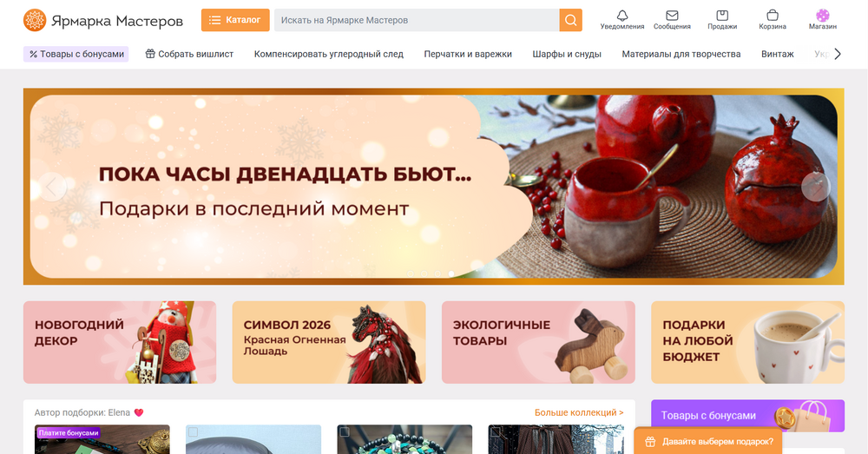Viewport: 868px width, 454px height.
Task: Click Больше коллекций link
Action: pos(579,412)
